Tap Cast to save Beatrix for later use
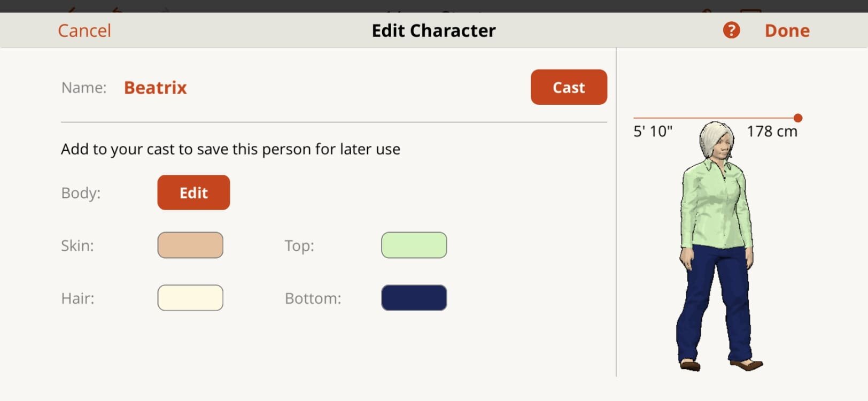 point(568,87)
